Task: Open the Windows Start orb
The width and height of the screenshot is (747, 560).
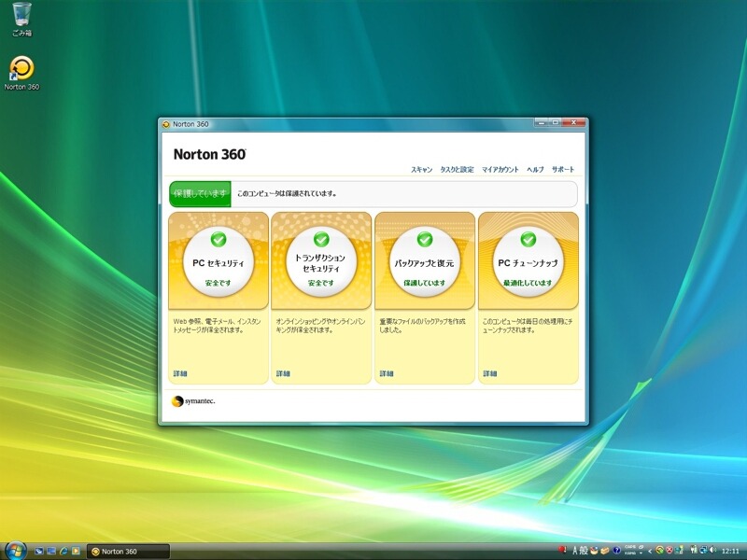Action: 14,551
